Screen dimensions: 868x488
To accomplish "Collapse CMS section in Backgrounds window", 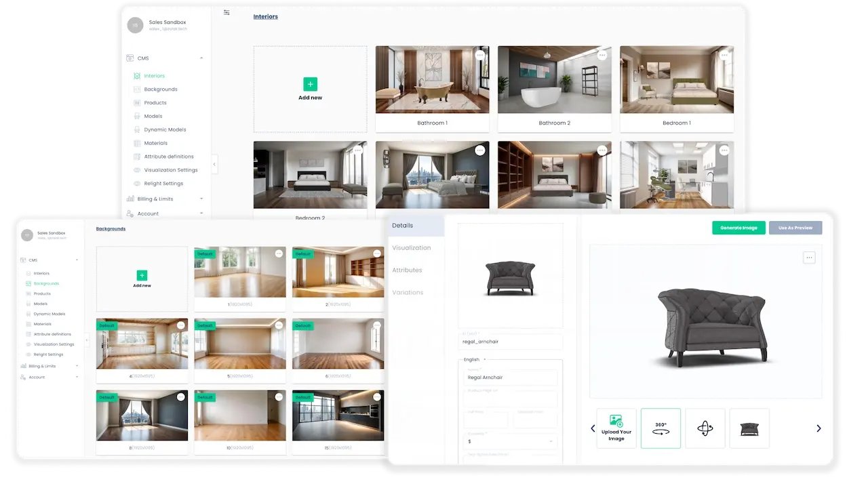I will pos(77,260).
